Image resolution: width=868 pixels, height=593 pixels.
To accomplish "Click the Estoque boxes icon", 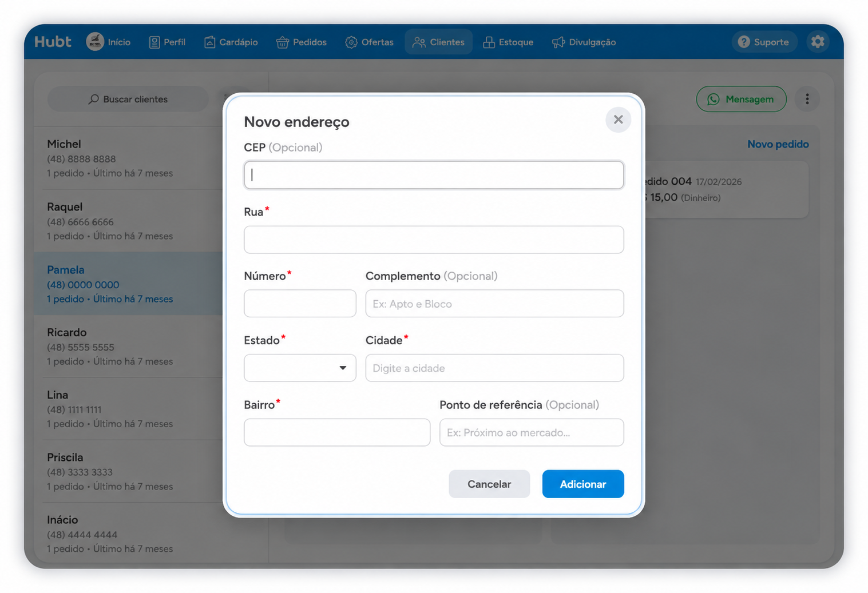I will (489, 42).
